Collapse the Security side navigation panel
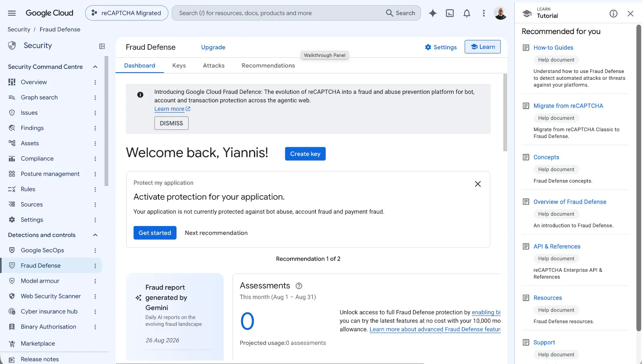 (x=102, y=46)
